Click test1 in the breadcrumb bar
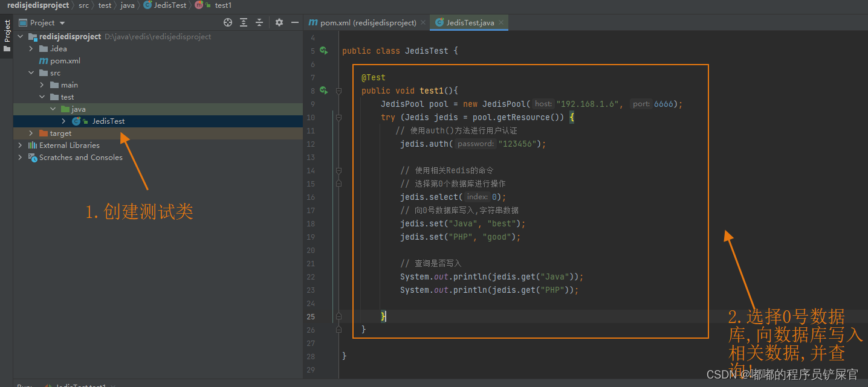 click(x=222, y=5)
